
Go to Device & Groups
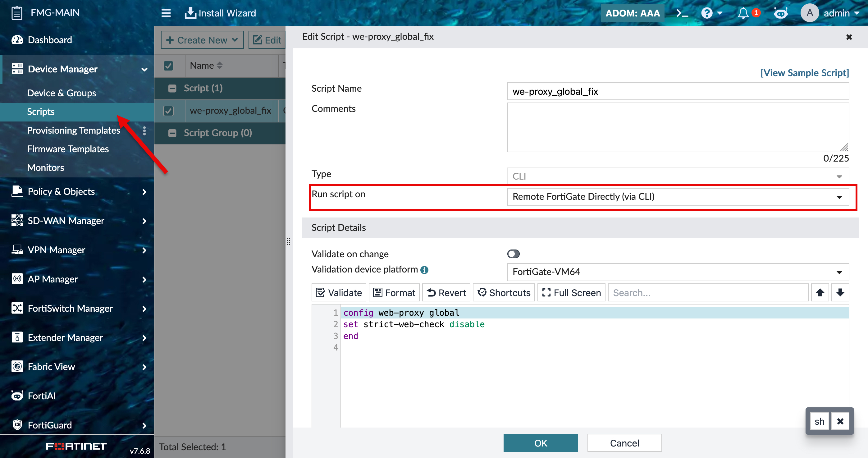[x=61, y=93]
